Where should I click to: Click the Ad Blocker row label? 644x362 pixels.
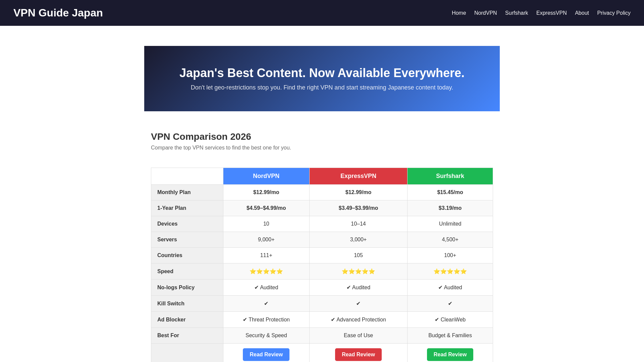(x=187, y=320)
